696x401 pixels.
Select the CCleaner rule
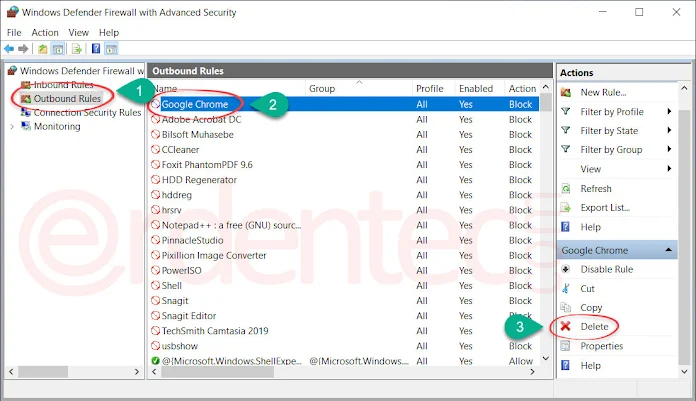(344, 150)
